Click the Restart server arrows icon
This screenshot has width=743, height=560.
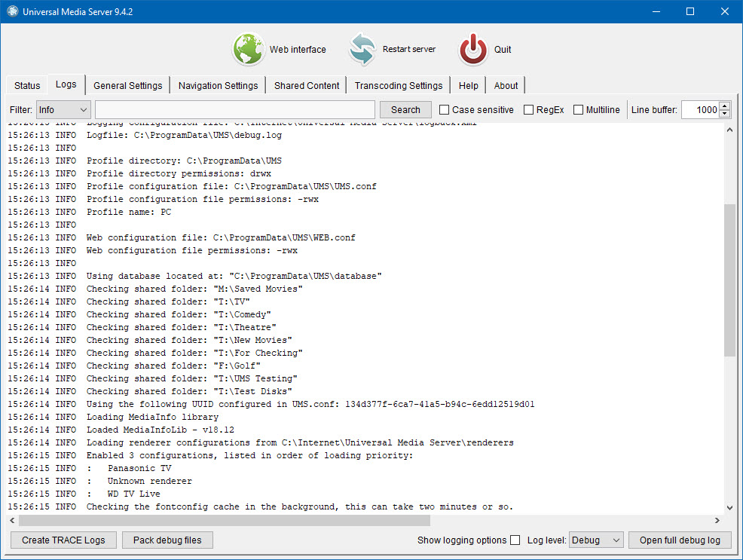pyautogui.click(x=362, y=49)
